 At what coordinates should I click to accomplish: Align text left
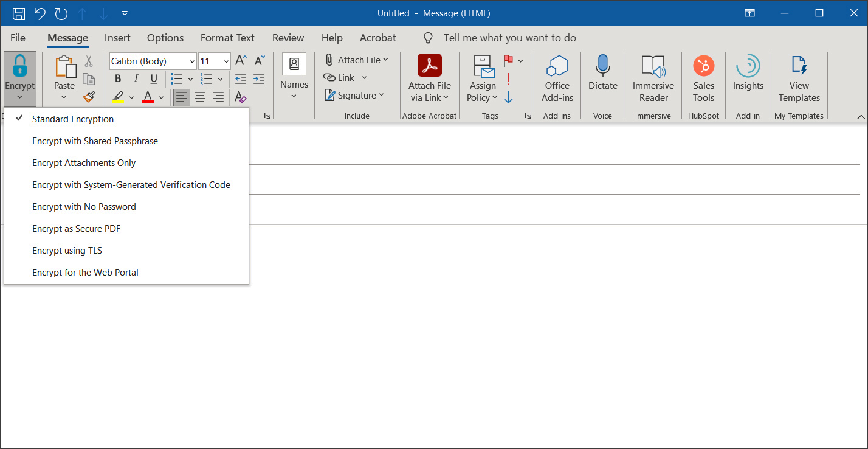pyautogui.click(x=182, y=97)
